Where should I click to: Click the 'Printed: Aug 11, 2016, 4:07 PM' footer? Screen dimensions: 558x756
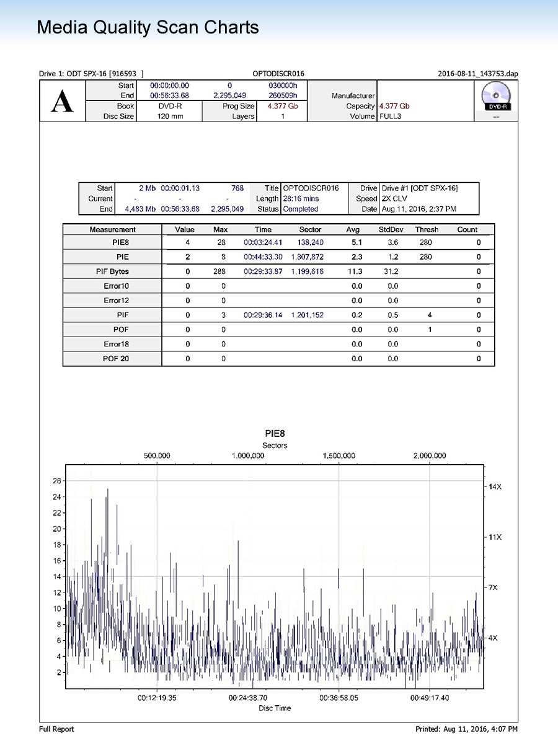click(466, 729)
